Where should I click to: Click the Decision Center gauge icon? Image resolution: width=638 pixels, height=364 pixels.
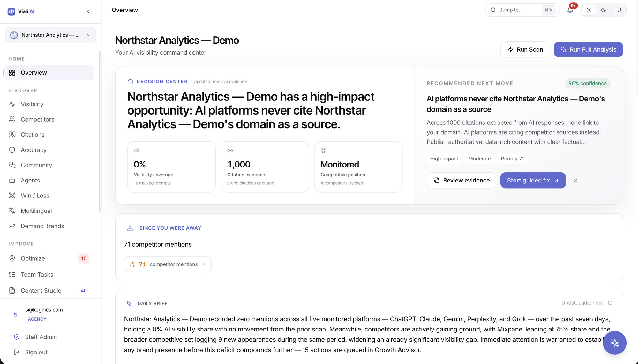coord(130,82)
